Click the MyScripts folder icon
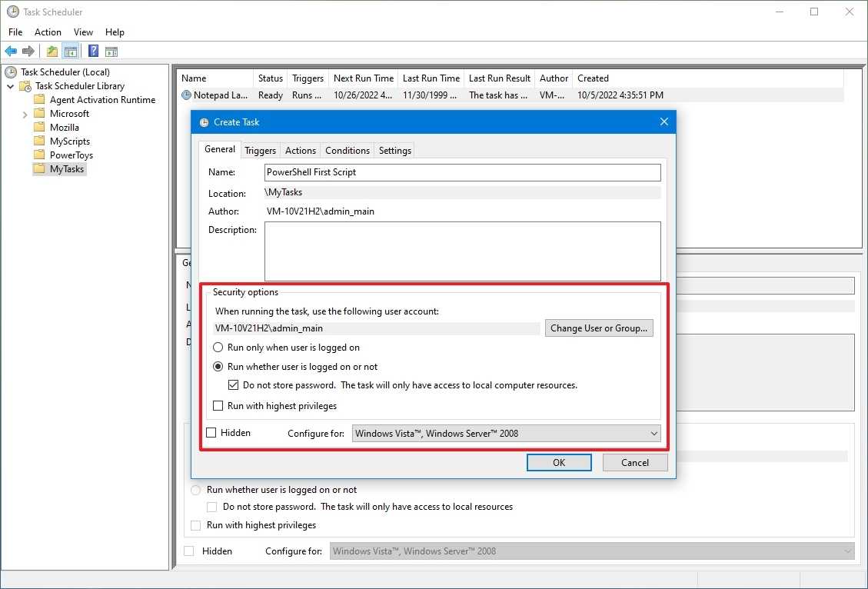This screenshot has height=589, width=868. 39,141
